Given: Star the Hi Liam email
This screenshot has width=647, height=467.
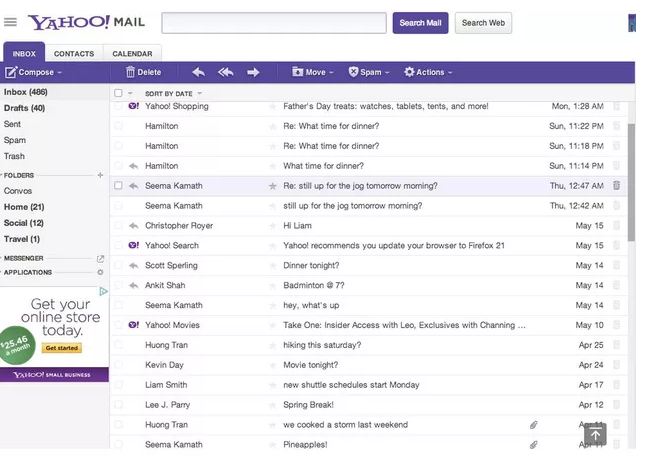Looking at the screenshot, I should tap(272, 226).
